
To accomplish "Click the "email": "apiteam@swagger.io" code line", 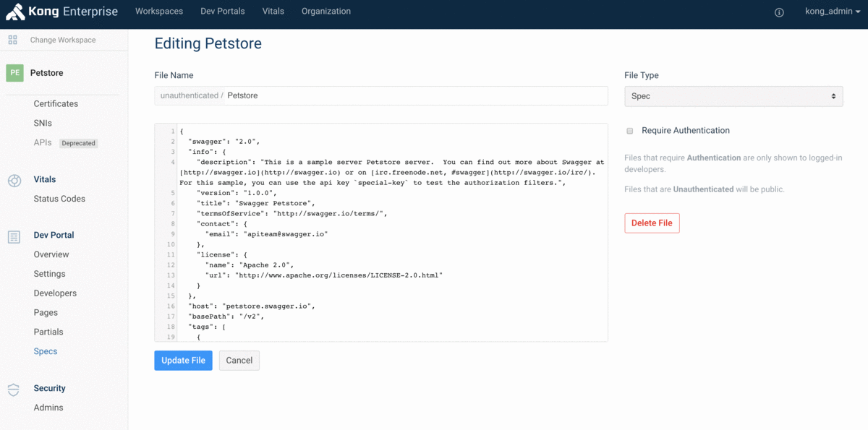I will pyautogui.click(x=266, y=234).
